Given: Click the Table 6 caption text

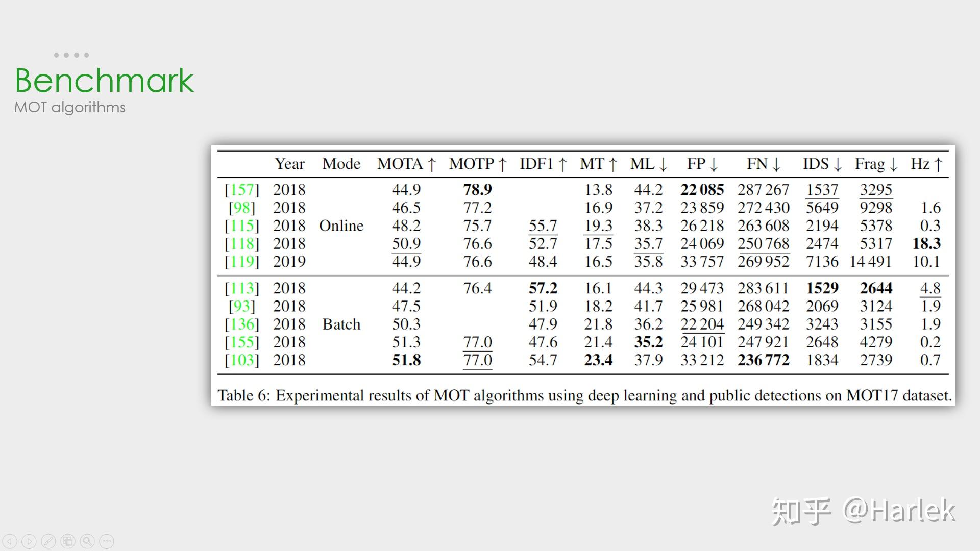Looking at the screenshot, I should click(x=584, y=395).
